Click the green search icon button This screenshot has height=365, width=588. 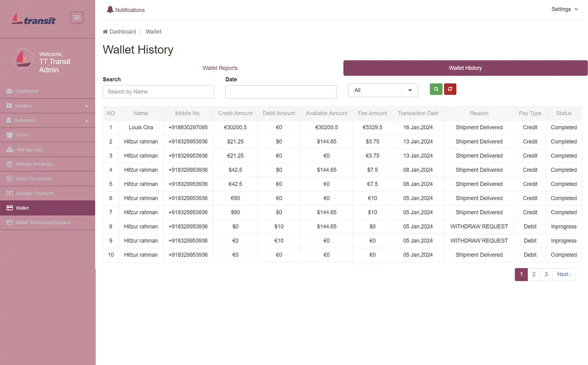coord(436,89)
